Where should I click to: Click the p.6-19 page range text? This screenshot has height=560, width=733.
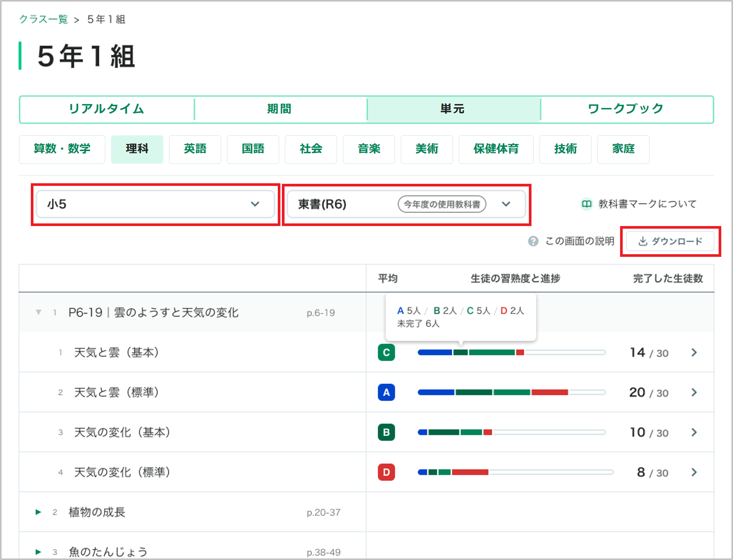pyautogui.click(x=321, y=313)
